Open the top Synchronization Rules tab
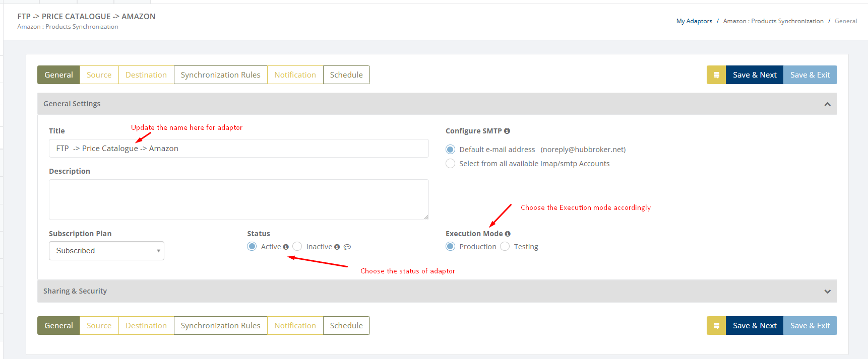 (220, 75)
